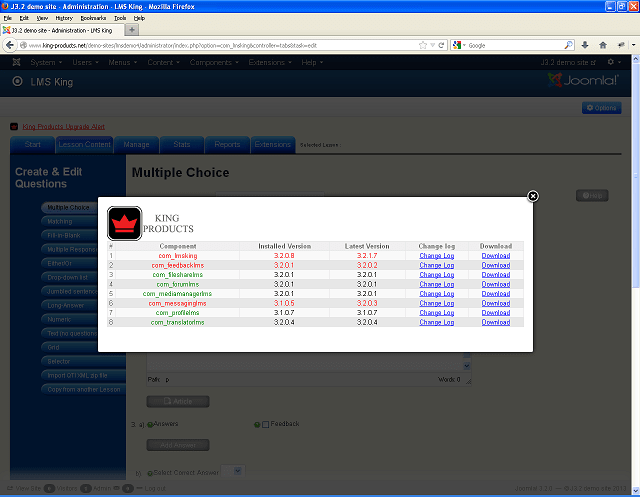Image resolution: width=640 pixels, height=497 pixels.
Task: Click the King Products alert crown icon
Action: click(14, 126)
